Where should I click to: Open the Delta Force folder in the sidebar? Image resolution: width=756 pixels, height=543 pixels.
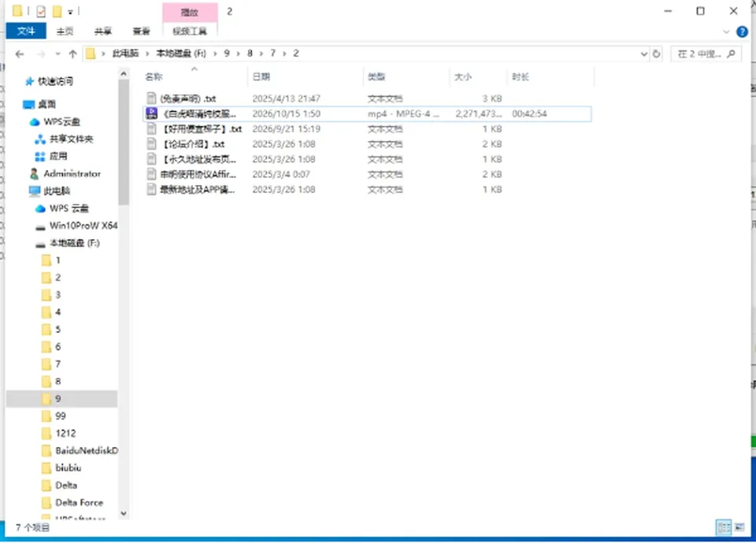(79, 503)
